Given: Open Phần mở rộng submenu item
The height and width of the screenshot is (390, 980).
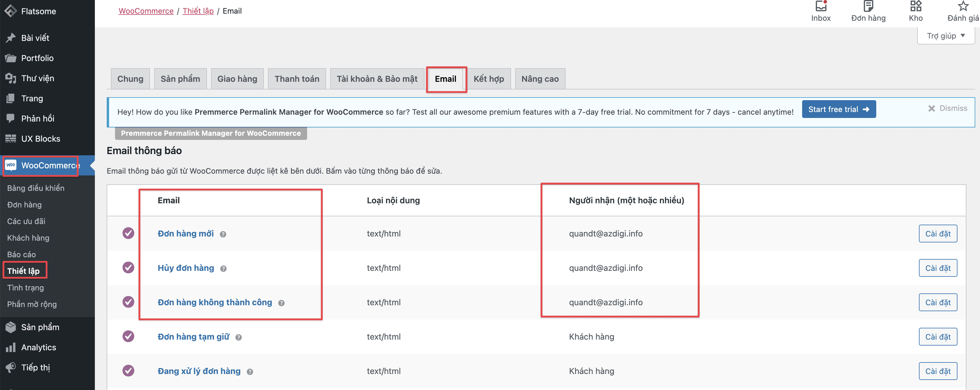Looking at the screenshot, I should 32,304.
